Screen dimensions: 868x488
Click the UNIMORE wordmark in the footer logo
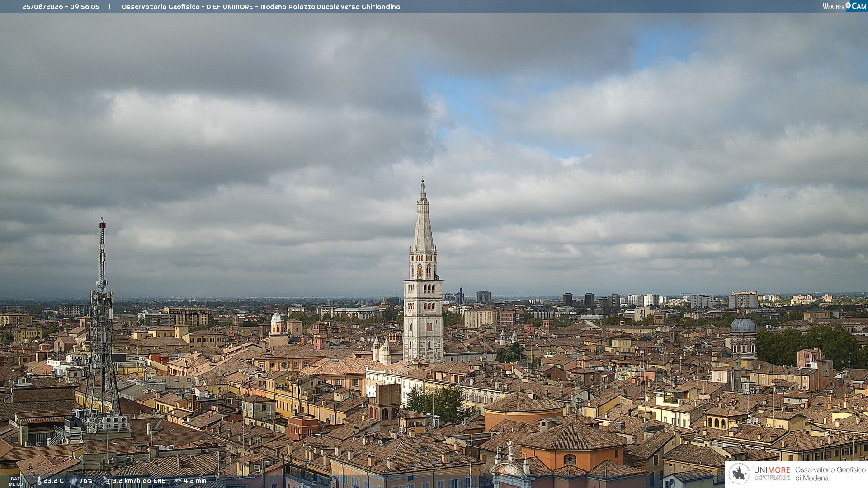[772, 470]
